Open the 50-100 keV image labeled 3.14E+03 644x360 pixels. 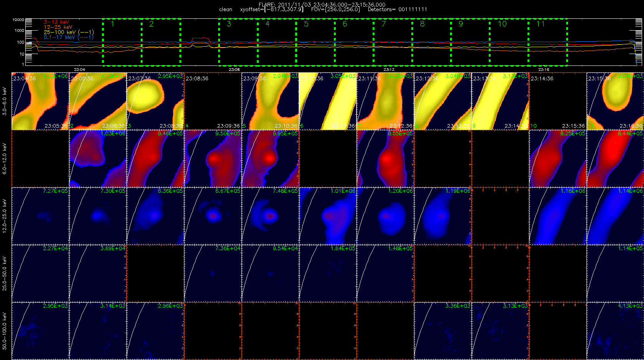(x=98, y=331)
